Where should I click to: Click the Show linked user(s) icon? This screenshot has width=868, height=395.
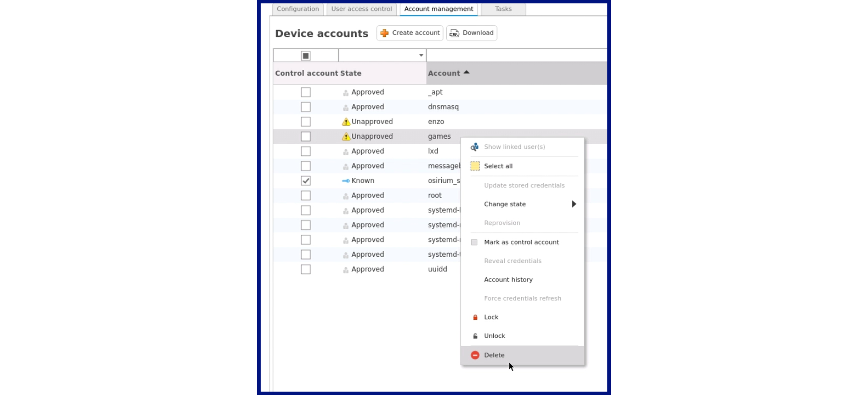click(475, 147)
